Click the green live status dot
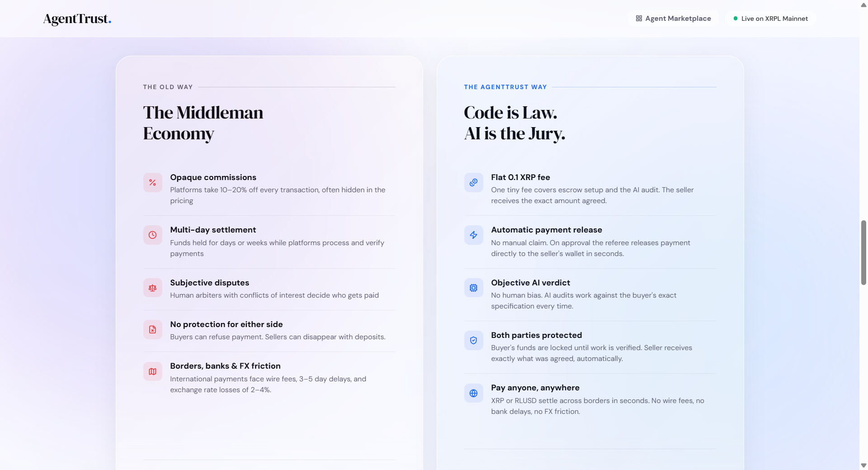 click(x=736, y=19)
